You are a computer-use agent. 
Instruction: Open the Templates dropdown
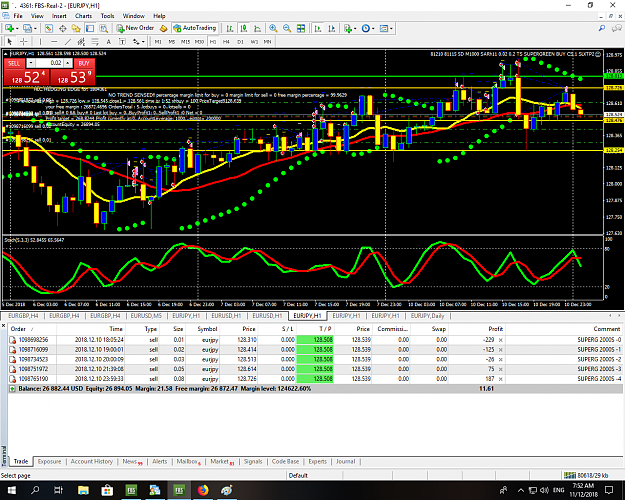(386, 28)
